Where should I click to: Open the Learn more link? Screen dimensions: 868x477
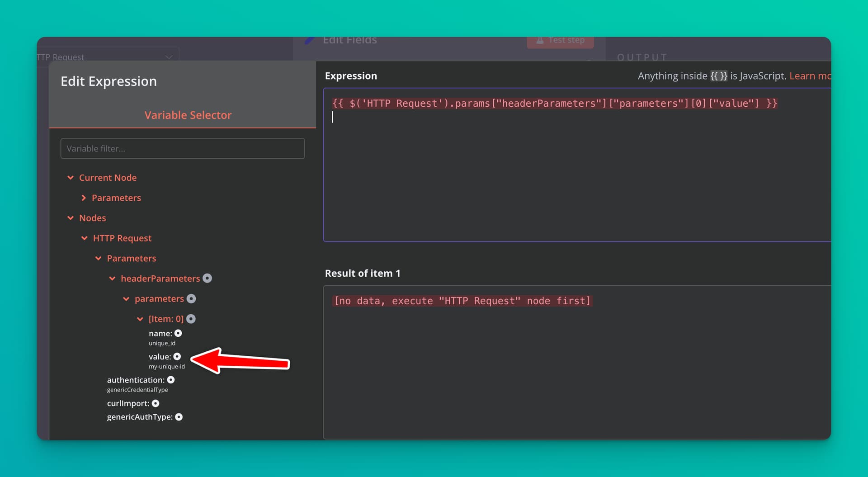click(810, 76)
